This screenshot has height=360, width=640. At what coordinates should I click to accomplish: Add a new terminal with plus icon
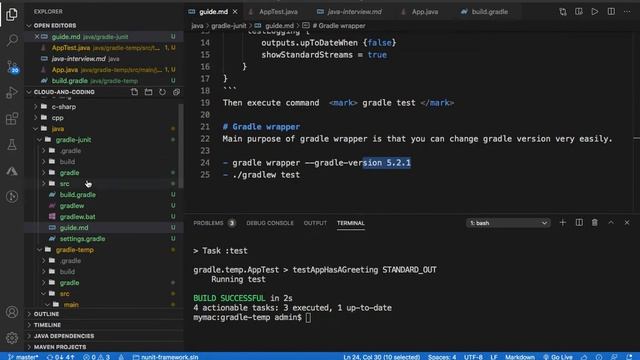[x=563, y=222]
